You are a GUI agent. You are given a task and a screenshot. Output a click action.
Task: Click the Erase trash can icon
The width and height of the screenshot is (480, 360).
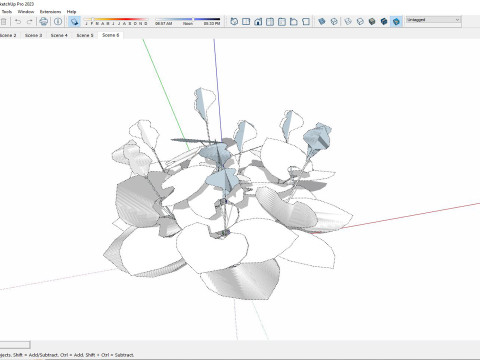3,22
